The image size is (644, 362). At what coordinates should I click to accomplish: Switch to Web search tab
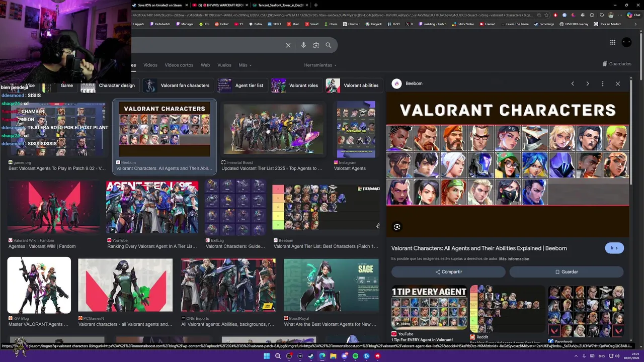pyautogui.click(x=205, y=65)
